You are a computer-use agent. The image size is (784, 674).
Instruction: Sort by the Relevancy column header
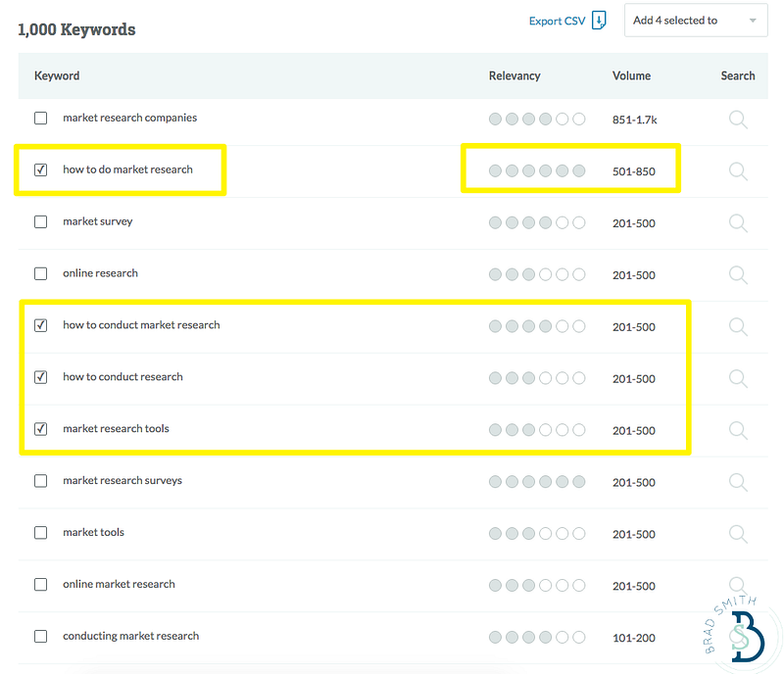point(514,76)
